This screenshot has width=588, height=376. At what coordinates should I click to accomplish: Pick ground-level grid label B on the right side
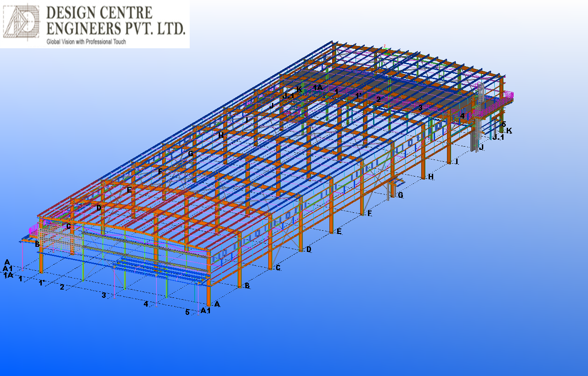click(247, 286)
